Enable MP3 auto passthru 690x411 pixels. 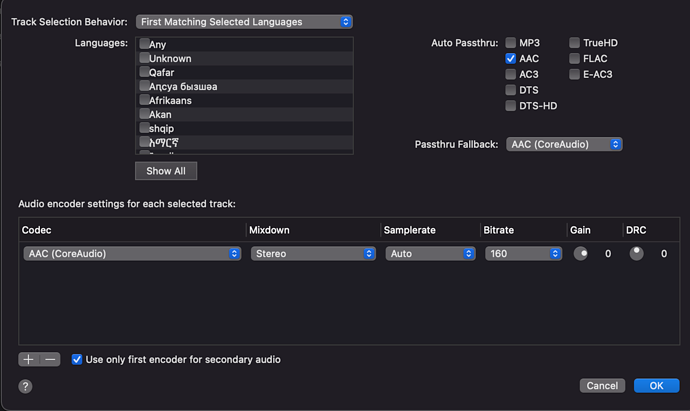click(511, 43)
